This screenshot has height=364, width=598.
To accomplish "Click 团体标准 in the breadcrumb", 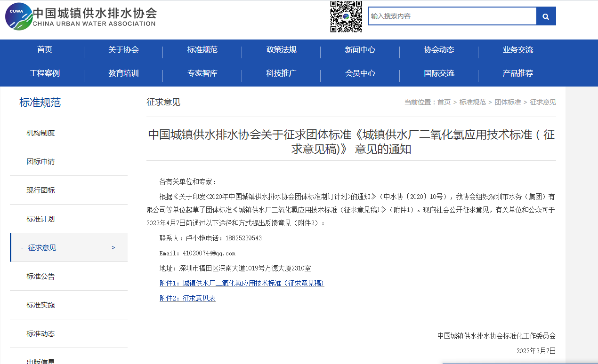I will [508, 102].
